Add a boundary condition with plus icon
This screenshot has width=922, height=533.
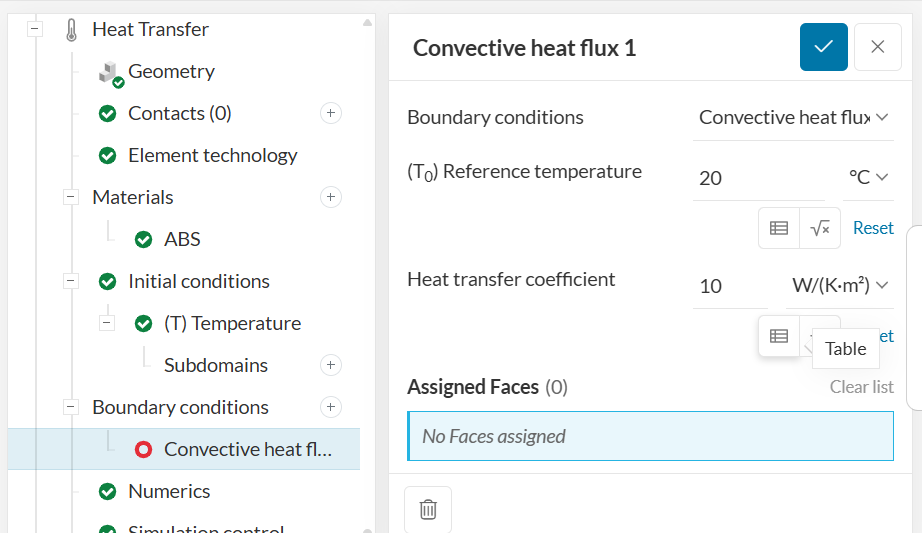pos(331,407)
